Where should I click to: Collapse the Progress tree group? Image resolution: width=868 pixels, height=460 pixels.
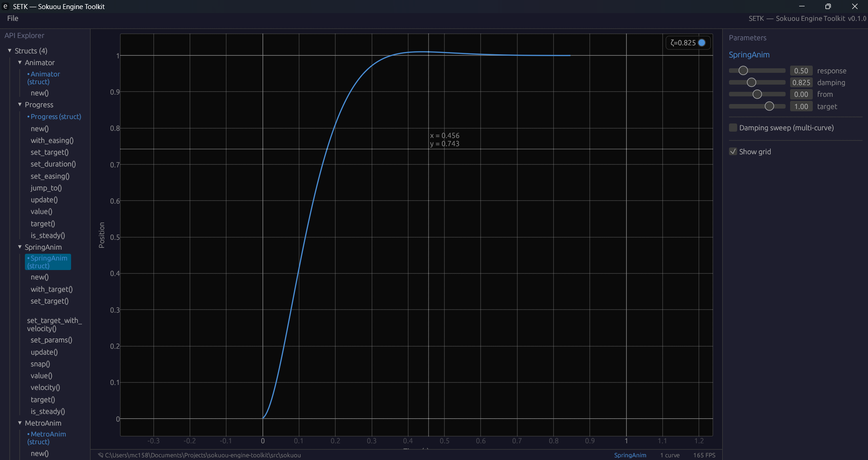tap(19, 104)
